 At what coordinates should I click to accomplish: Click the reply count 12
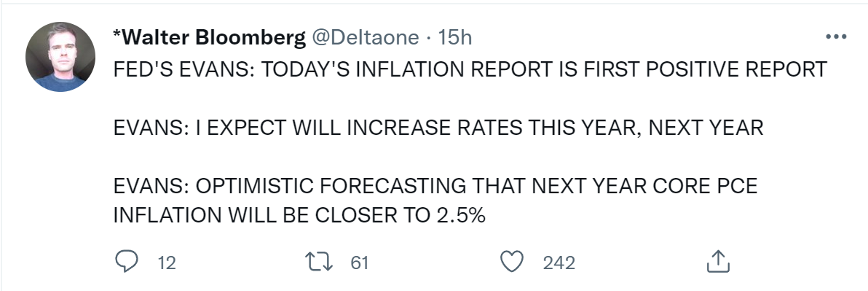tap(167, 262)
